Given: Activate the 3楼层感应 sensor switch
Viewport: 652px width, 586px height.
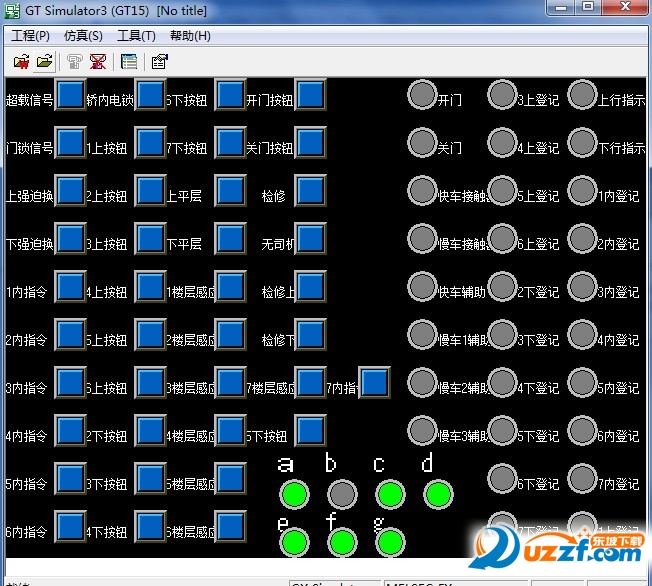Looking at the screenshot, I should (x=230, y=383).
